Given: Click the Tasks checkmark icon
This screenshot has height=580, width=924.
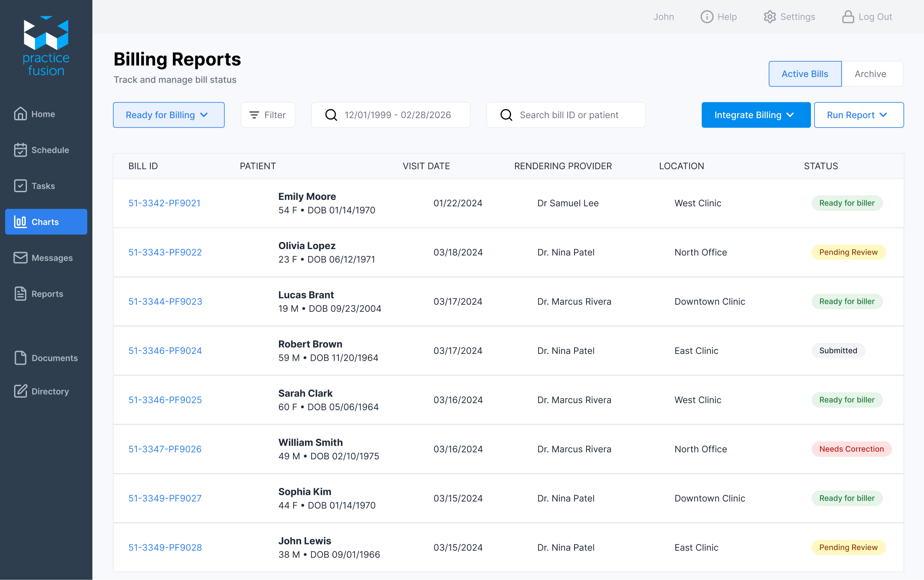Looking at the screenshot, I should (x=20, y=186).
